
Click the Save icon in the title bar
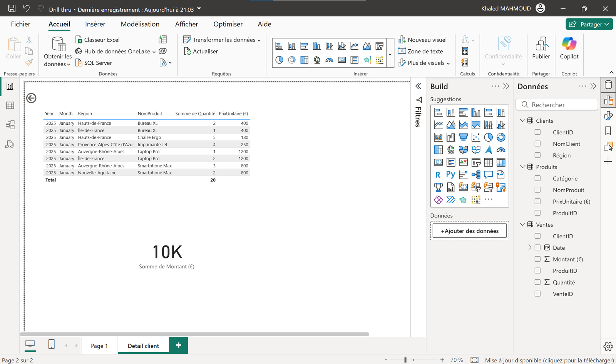click(12, 8)
